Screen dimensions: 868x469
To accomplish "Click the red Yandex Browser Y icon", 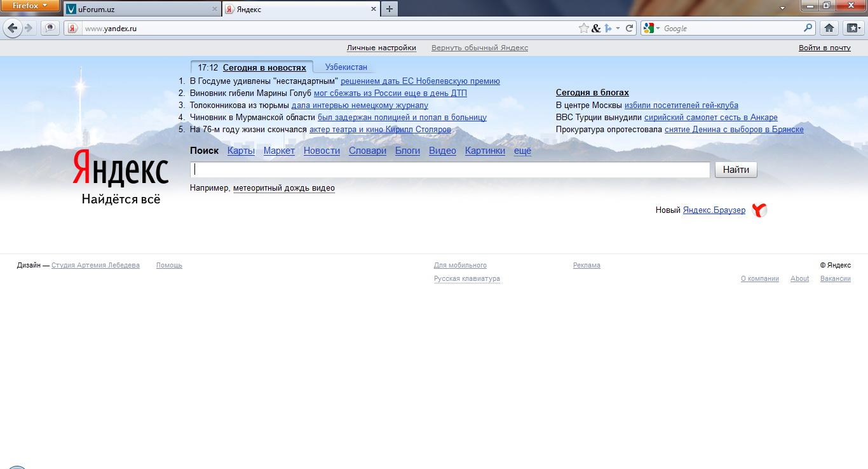I will click(x=759, y=210).
